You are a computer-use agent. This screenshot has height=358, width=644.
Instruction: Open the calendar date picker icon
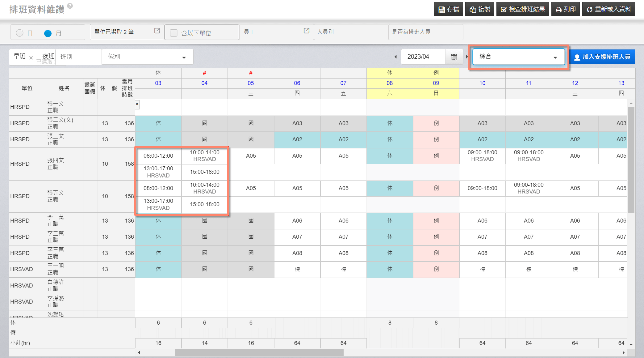click(x=454, y=57)
